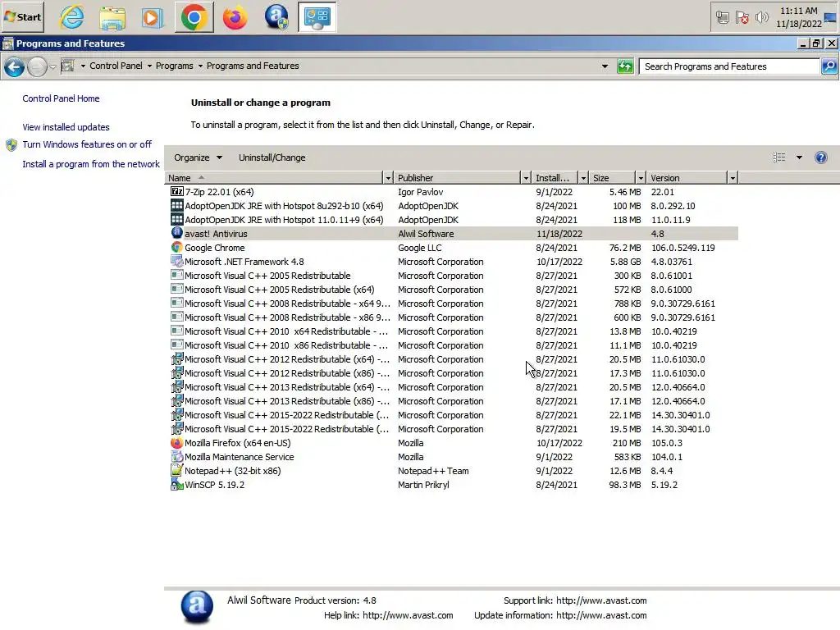Click the Microsoft .NET Framework 4.8 icon
Screen dimensions: 840x630
(177, 261)
